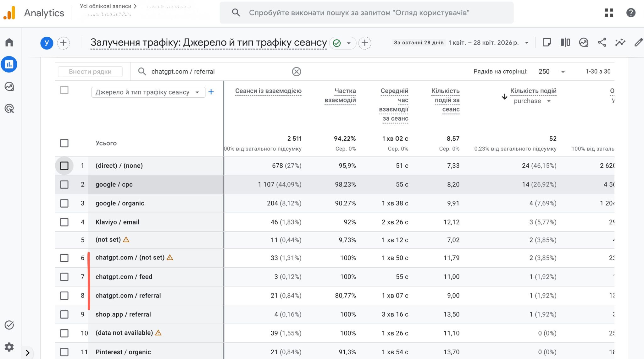Viewport: 644px width, 359px height.
Task: Toggle the select-all checkbox in header
Action: pos(64,90)
